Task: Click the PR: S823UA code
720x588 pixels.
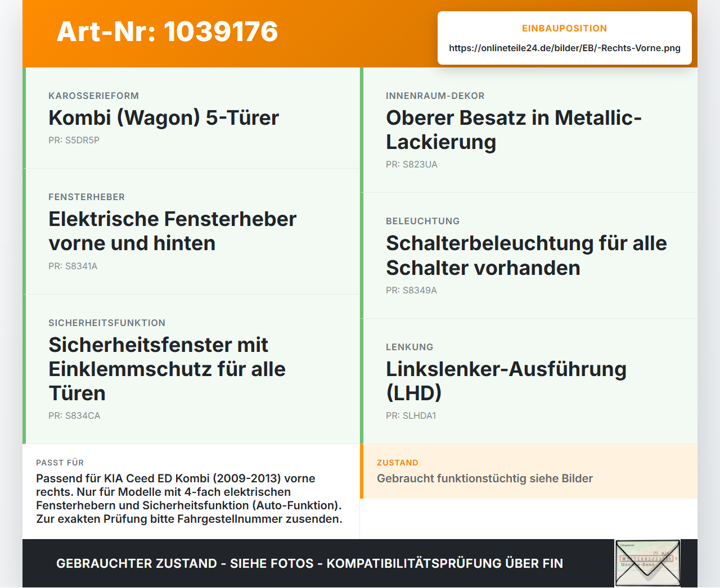Action: (412, 165)
